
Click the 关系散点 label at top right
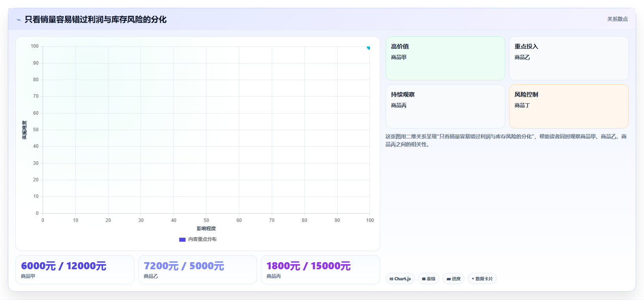click(x=617, y=19)
